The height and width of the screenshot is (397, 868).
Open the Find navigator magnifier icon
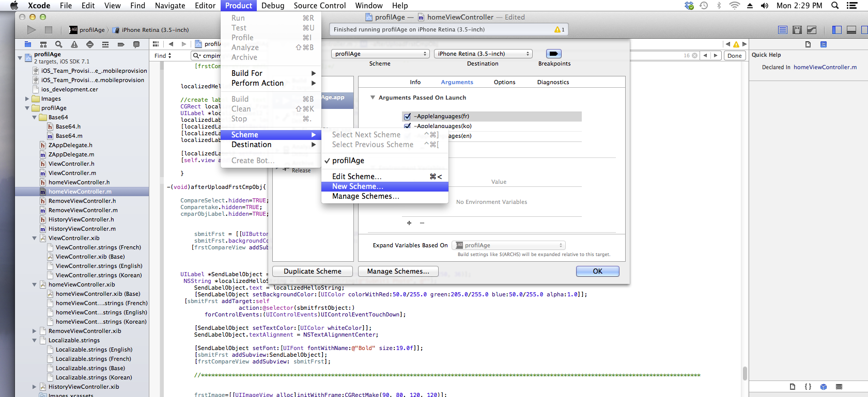tap(59, 44)
